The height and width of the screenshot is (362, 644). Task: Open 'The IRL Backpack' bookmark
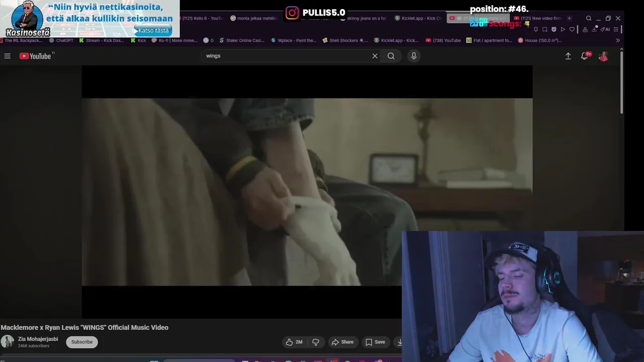pos(21,40)
